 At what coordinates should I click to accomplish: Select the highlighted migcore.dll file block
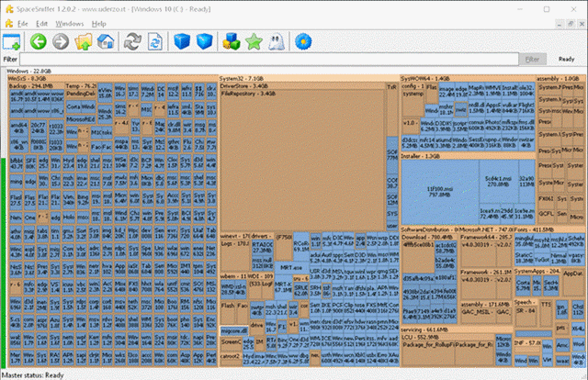tap(234, 331)
